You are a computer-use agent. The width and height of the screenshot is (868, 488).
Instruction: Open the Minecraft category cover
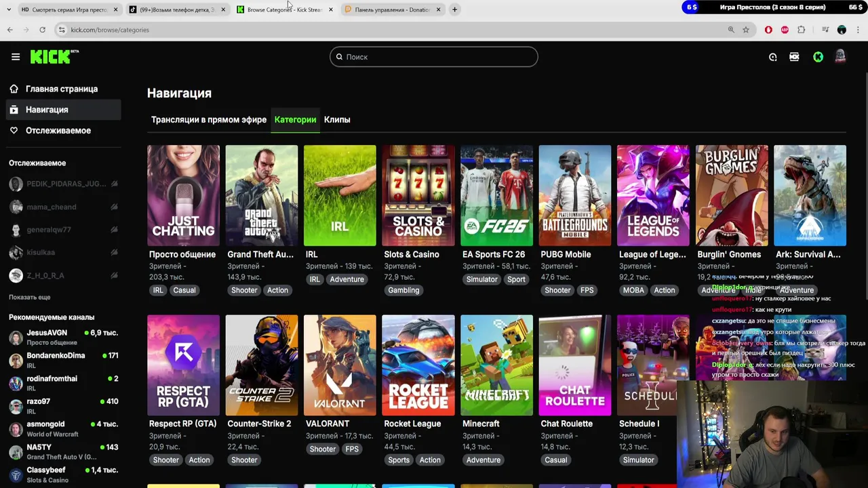click(496, 365)
